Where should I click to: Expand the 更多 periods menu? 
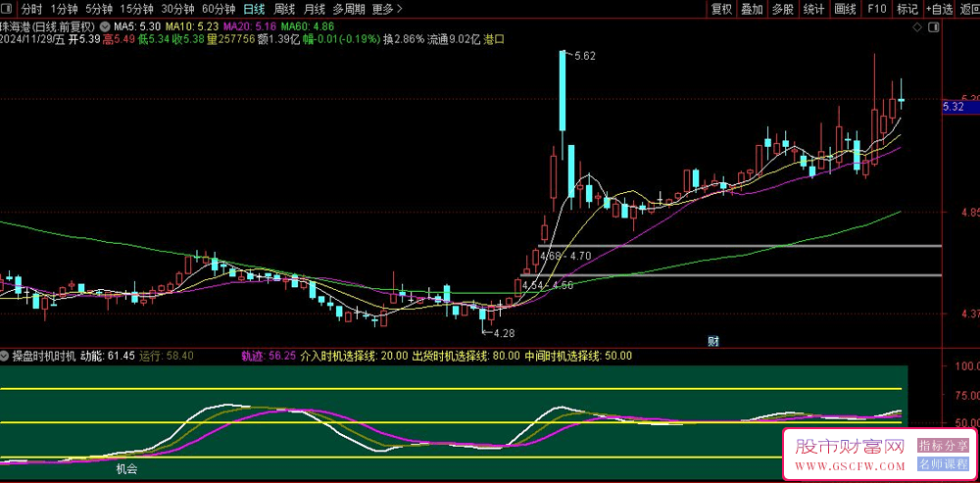point(386,9)
